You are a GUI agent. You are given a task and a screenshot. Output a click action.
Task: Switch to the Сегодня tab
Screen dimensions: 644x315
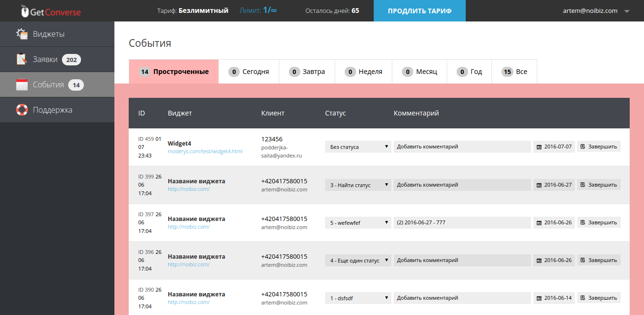(x=248, y=72)
